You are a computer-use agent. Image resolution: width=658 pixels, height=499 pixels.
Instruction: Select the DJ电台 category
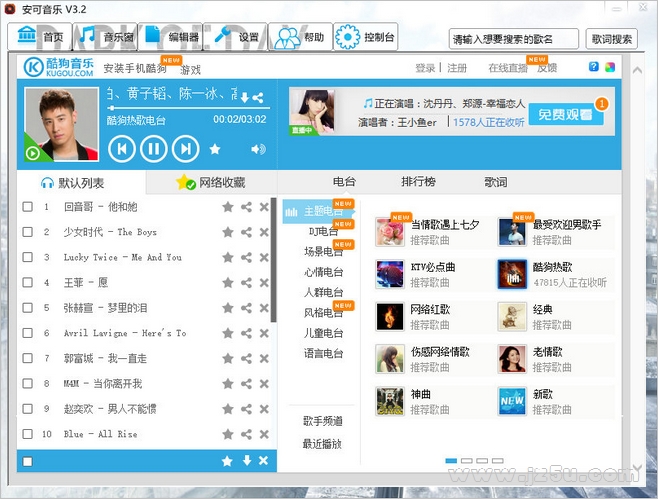point(323,231)
